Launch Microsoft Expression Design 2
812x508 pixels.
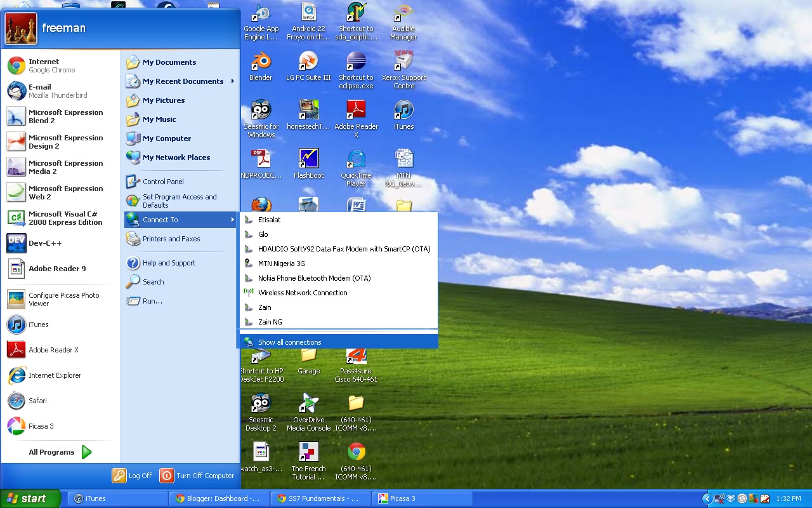coord(60,142)
